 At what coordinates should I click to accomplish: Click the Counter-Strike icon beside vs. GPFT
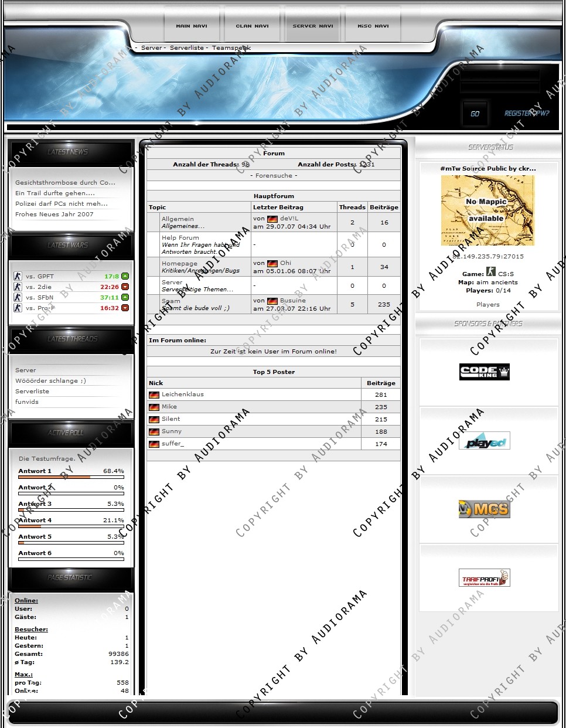pyautogui.click(x=18, y=276)
